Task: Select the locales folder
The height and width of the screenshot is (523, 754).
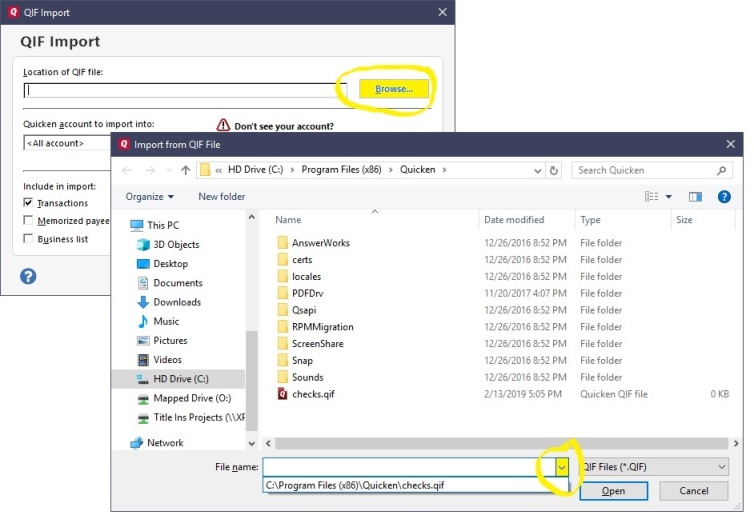Action: pyautogui.click(x=306, y=276)
